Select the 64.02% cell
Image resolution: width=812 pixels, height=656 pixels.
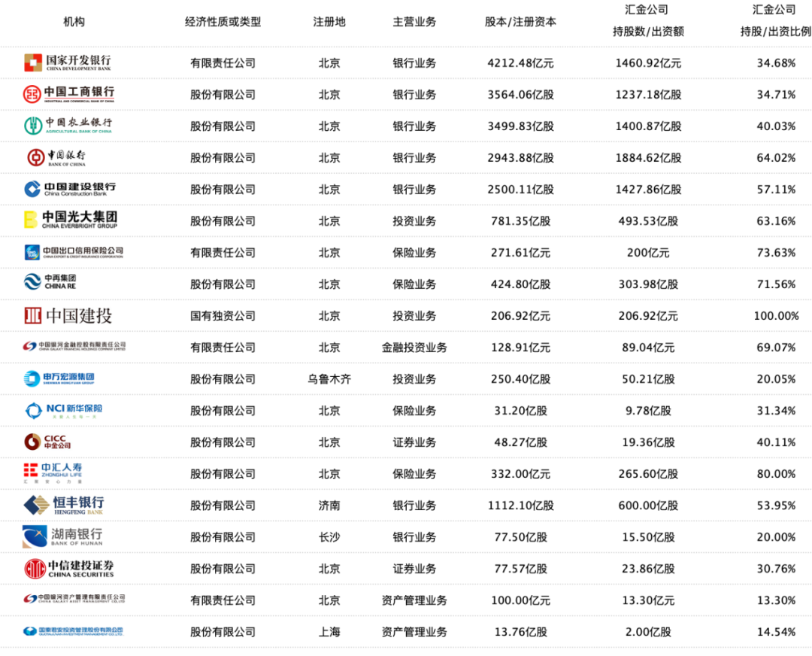pos(776,158)
